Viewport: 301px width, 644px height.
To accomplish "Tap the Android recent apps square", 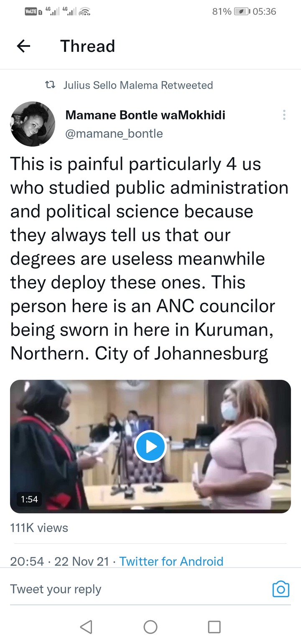I will (x=214, y=627).
